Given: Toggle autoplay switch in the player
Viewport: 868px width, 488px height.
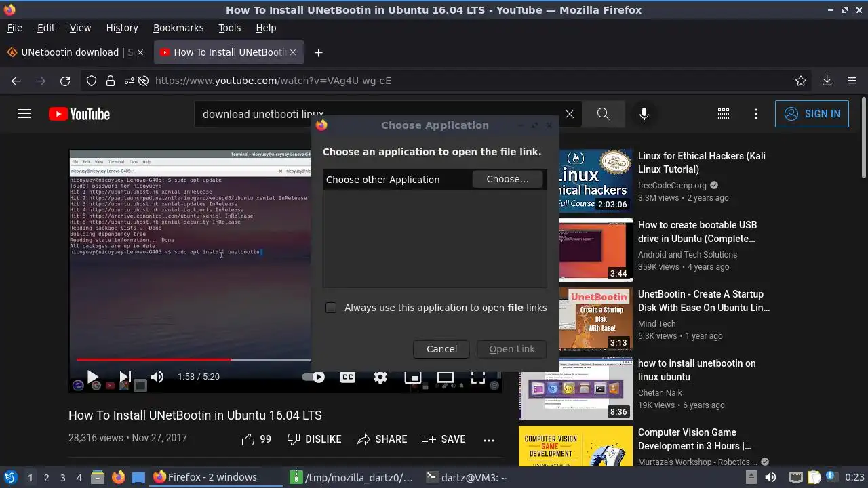Looking at the screenshot, I should click(314, 377).
